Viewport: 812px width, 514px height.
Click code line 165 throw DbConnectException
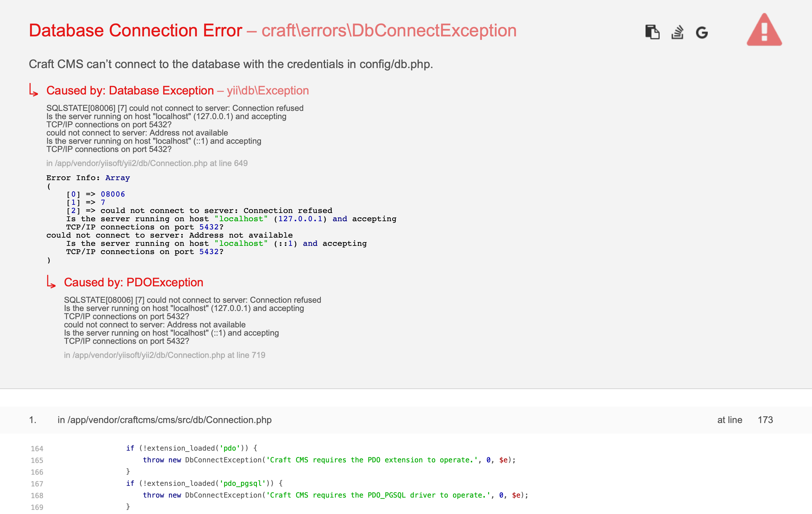tap(329, 460)
